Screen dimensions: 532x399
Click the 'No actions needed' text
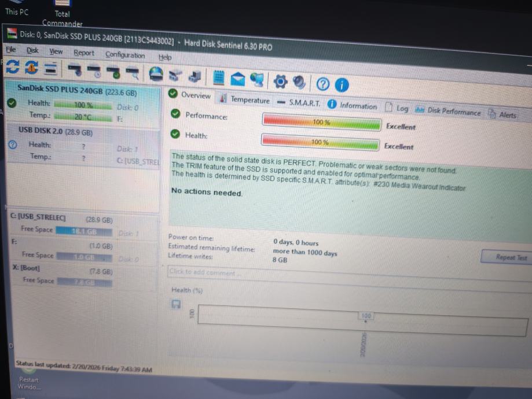click(206, 192)
